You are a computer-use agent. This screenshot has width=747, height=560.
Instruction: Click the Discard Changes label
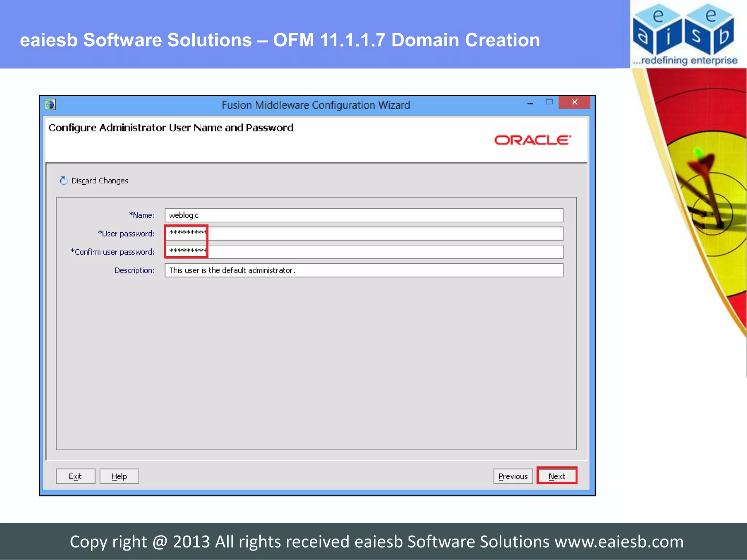click(x=100, y=180)
